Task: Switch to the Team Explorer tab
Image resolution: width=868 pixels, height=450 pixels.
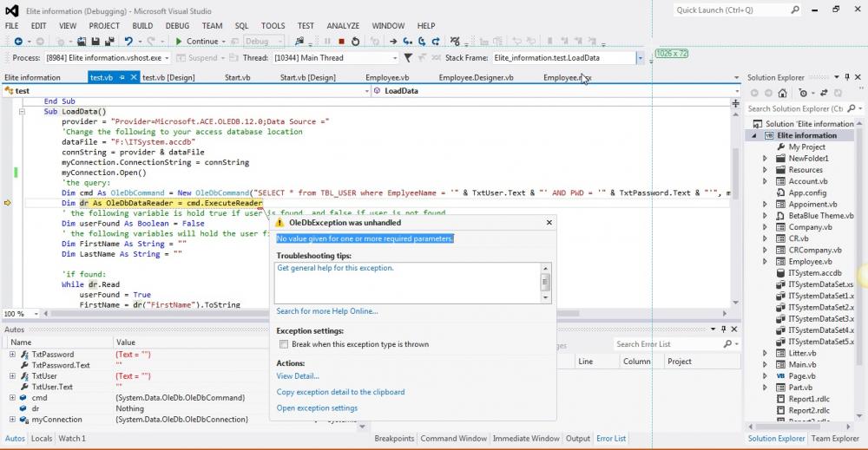Action: point(835,439)
